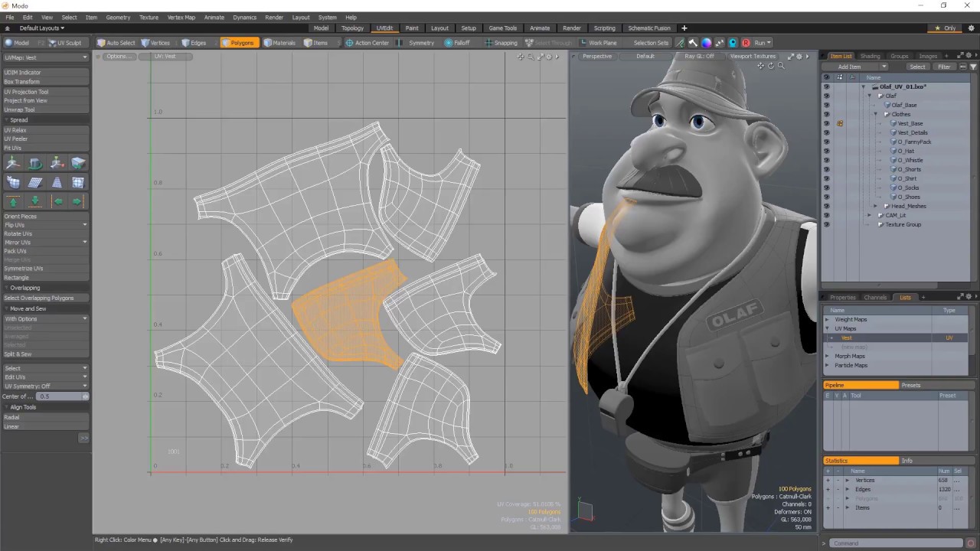Click the align left green arrow icon
This screenshot has width=980, height=551.
tap(57, 201)
